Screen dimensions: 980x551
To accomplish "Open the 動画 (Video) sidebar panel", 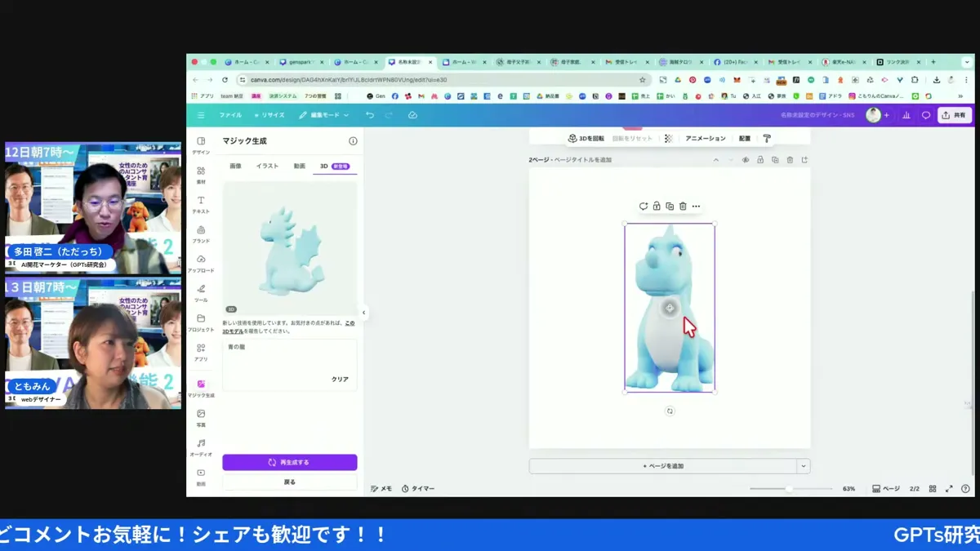I will pyautogui.click(x=201, y=477).
